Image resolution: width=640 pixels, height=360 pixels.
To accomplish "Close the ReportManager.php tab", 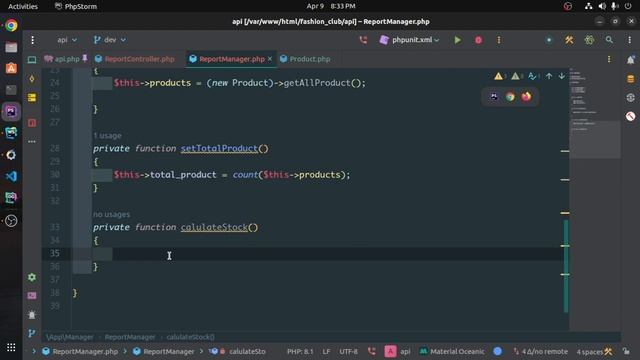I will [x=270, y=59].
